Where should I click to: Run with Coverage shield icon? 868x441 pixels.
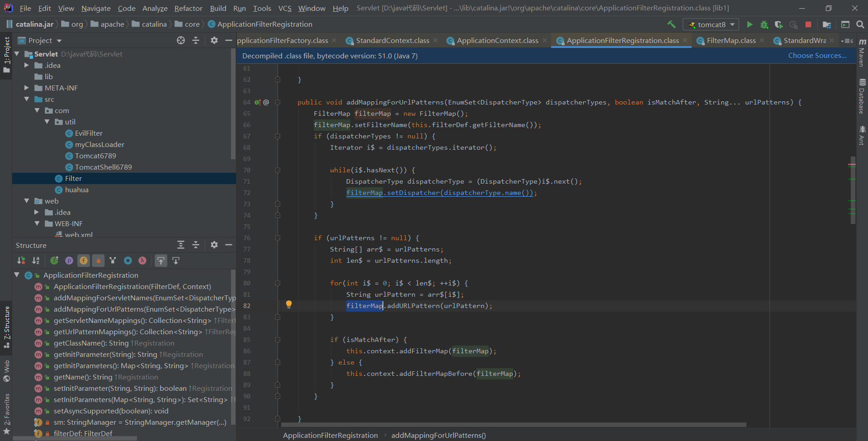tap(778, 24)
